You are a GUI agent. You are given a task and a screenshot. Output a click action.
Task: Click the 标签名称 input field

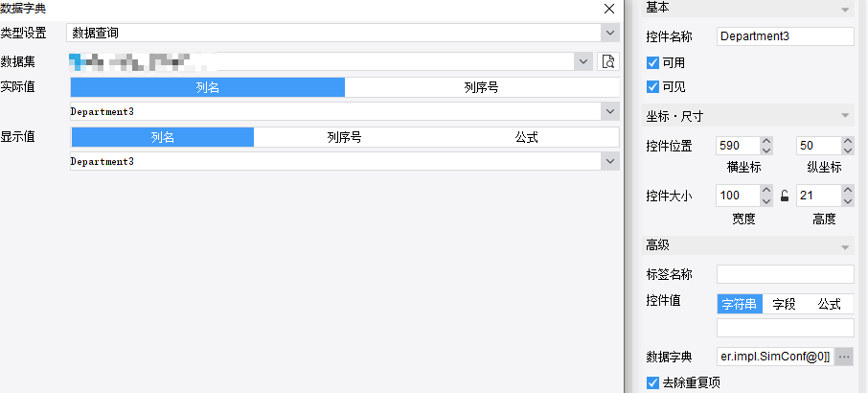coord(785,274)
